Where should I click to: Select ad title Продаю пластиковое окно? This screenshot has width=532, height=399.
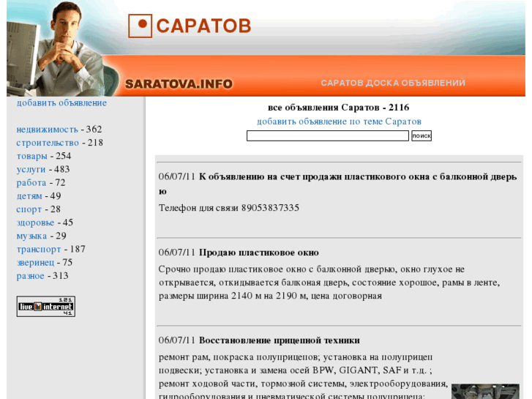pyautogui.click(x=259, y=253)
